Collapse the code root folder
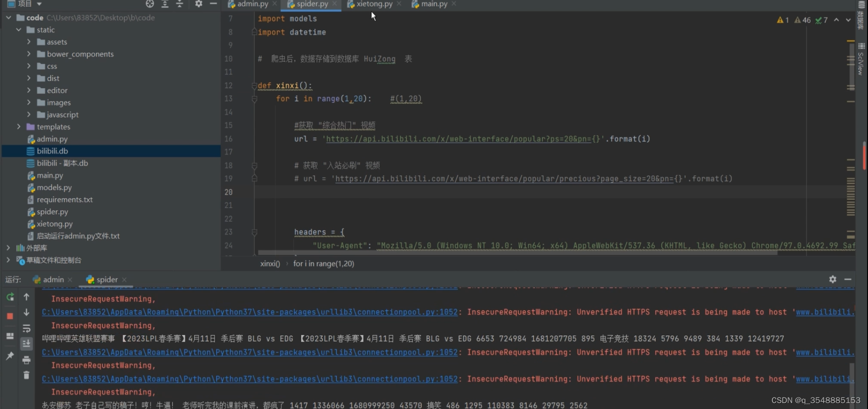 tap(9, 17)
